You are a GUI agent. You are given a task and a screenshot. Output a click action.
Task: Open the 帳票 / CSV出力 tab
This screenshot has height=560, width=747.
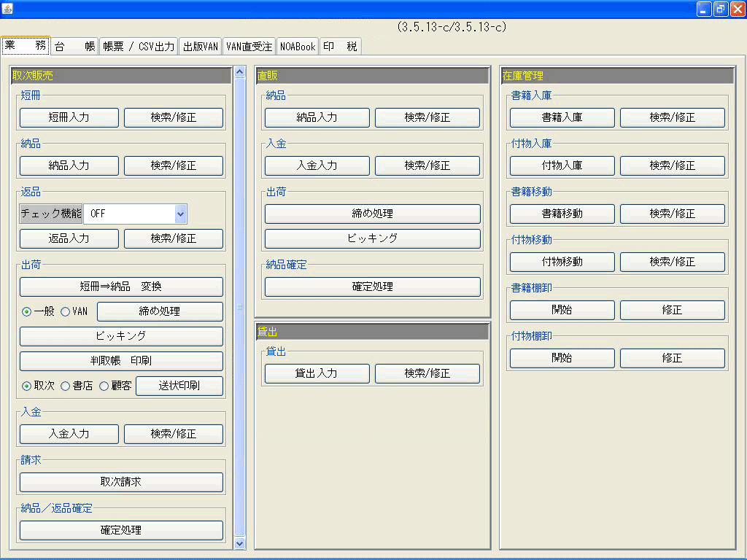coord(139,47)
